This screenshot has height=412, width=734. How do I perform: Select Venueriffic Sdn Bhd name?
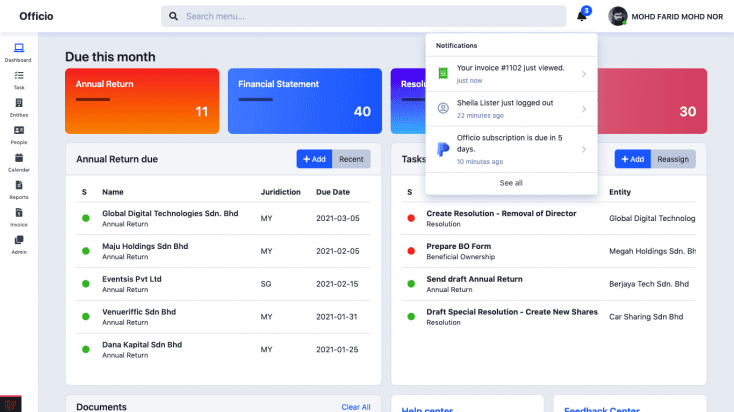point(139,312)
